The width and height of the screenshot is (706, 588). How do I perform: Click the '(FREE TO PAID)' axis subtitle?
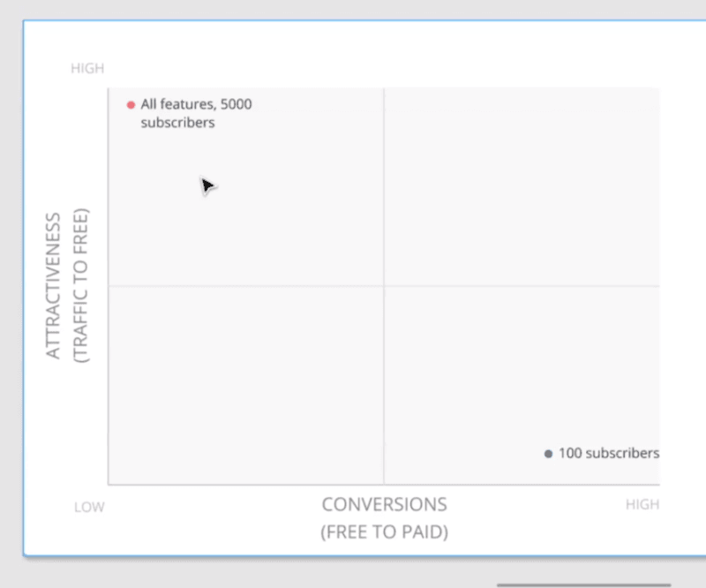(x=384, y=531)
